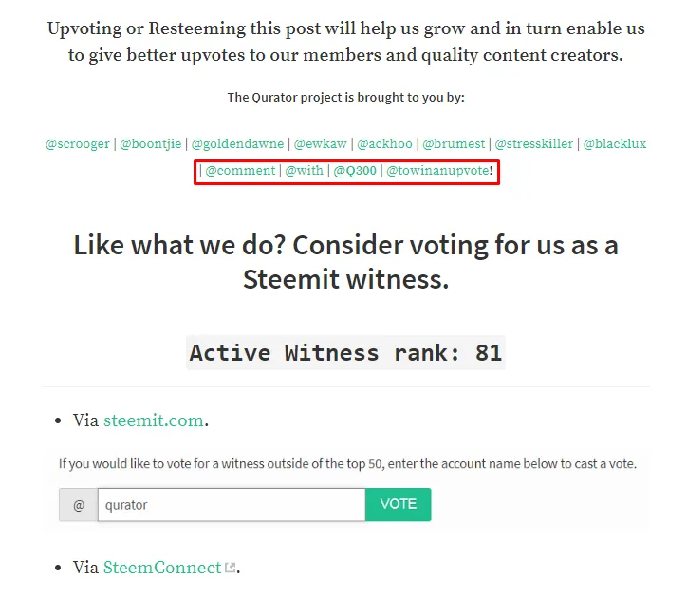Screen dimensions: 687x616
Task: Open the @brumest profile link
Action: 454,143
